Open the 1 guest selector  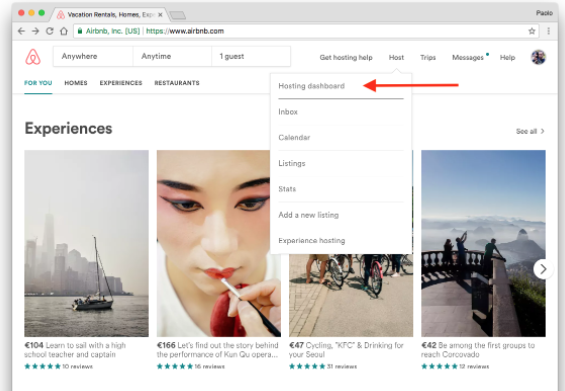251,56
